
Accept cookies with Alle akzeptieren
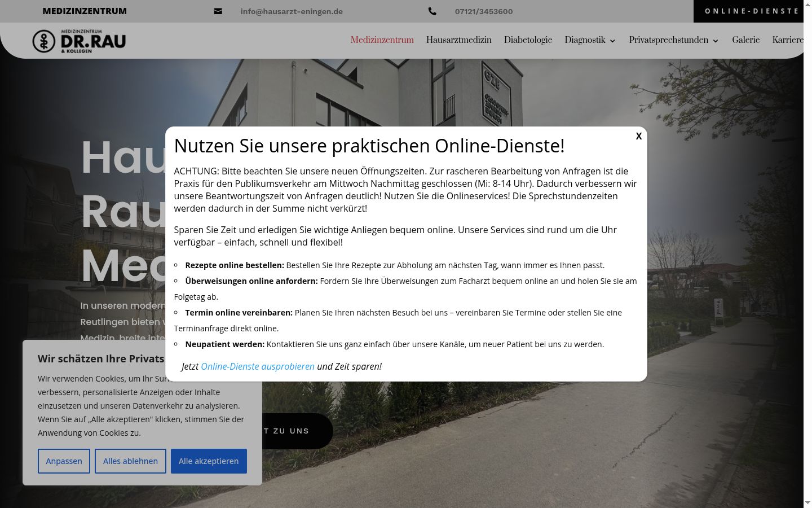(209, 461)
